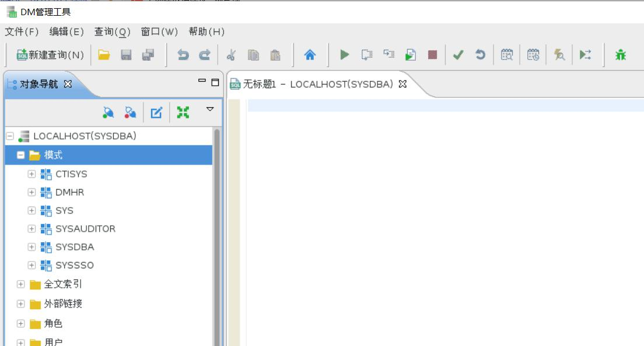Click the Save disk icon in toolbar
The height and width of the screenshot is (346, 644).
(126, 55)
